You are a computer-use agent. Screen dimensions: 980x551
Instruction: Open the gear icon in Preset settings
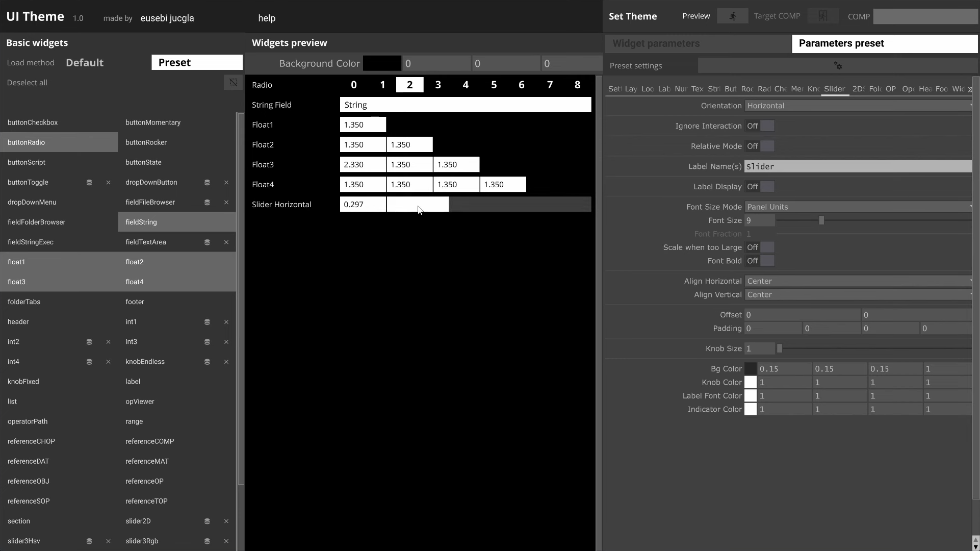tap(839, 65)
